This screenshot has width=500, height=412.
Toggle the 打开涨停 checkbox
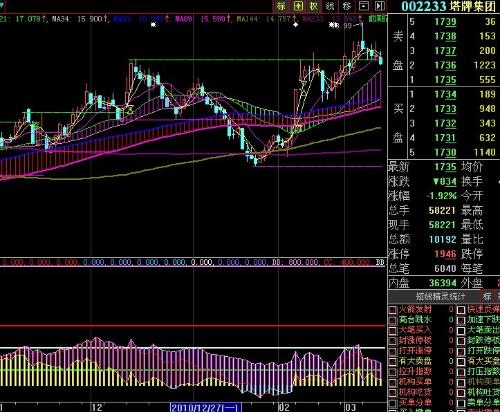tap(393, 351)
